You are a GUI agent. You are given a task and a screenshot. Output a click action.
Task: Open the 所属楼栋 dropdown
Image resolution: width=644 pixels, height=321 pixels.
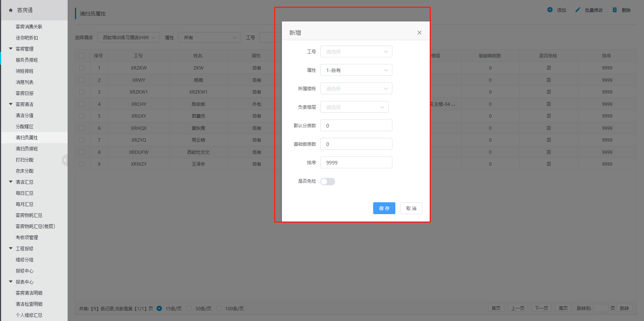[x=356, y=88]
